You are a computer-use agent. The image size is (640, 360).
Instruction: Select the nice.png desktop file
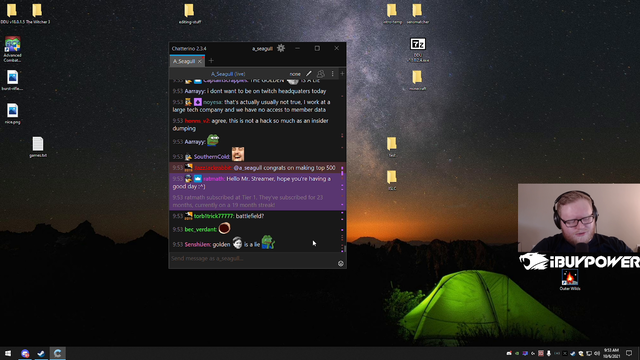tap(12, 113)
